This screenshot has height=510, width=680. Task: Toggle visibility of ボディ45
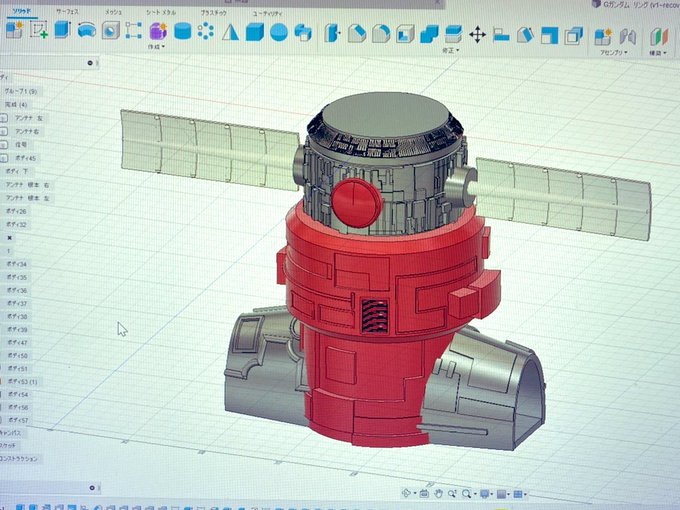(x=4, y=158)
